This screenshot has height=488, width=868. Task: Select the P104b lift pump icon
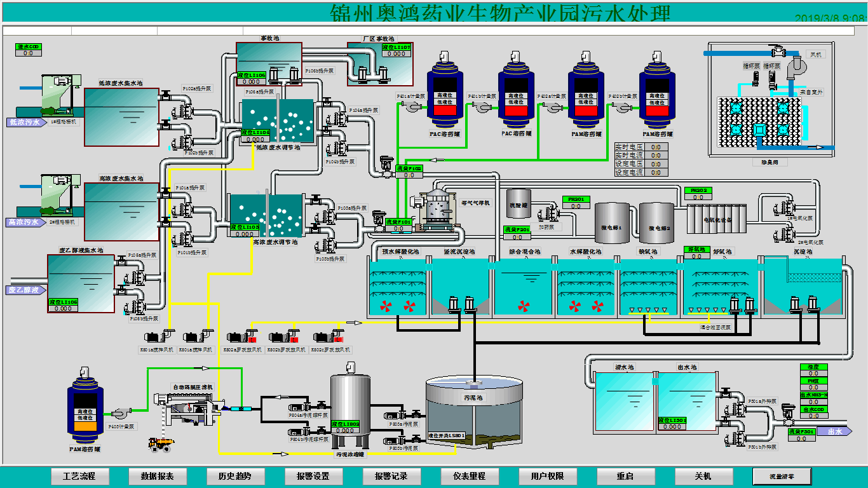[x=337, y=150]
